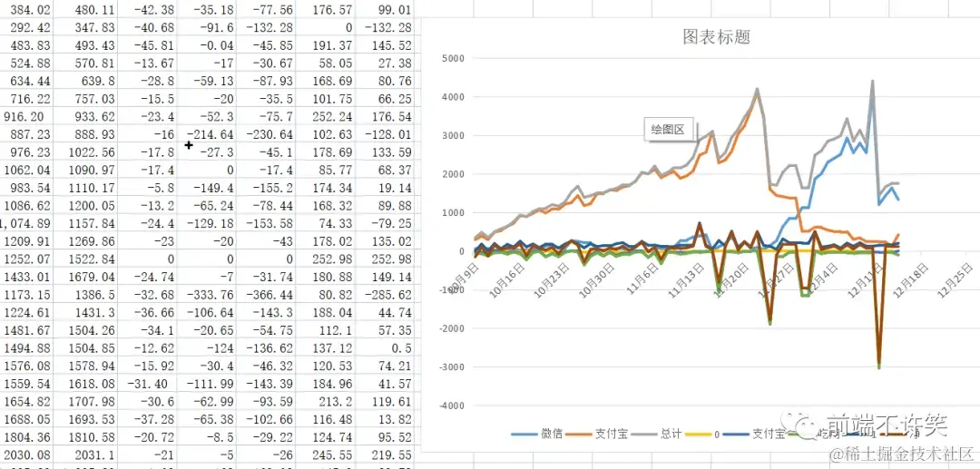
Task: Select the 1000 label on the vertical axis
Action: pyautogui.click(x=455, y=213)
